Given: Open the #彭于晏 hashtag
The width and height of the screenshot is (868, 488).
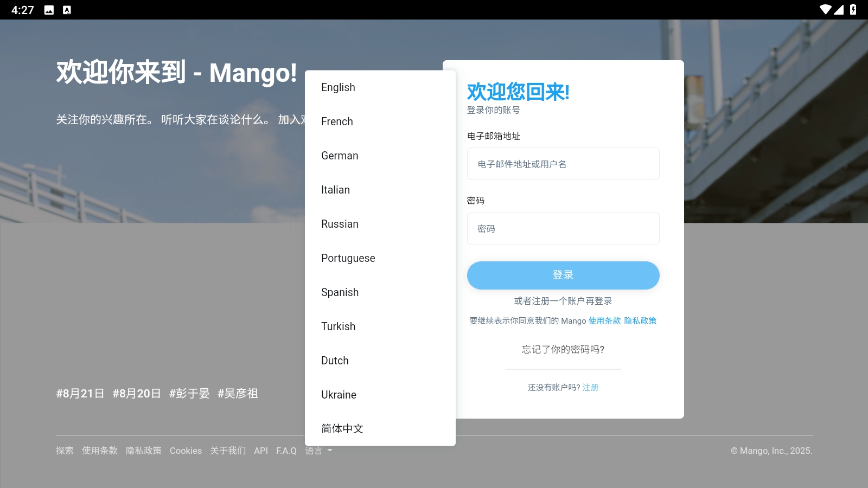Looking at the screenshot, I should coord(190,394).
